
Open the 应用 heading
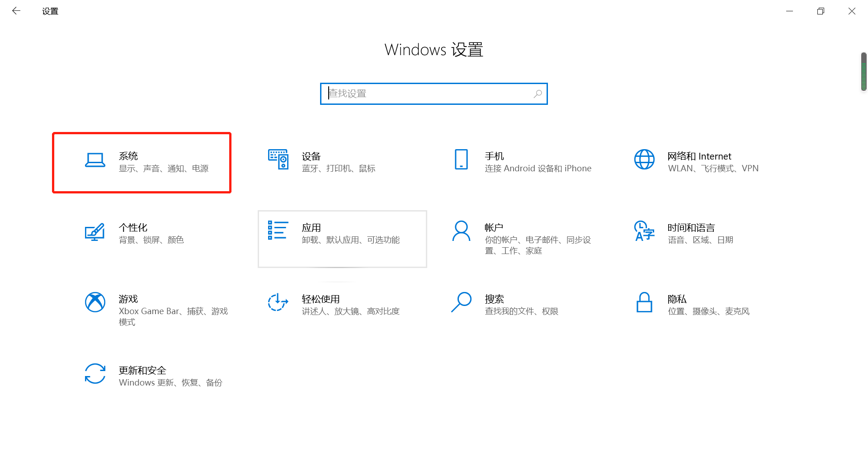coord(311,227)
